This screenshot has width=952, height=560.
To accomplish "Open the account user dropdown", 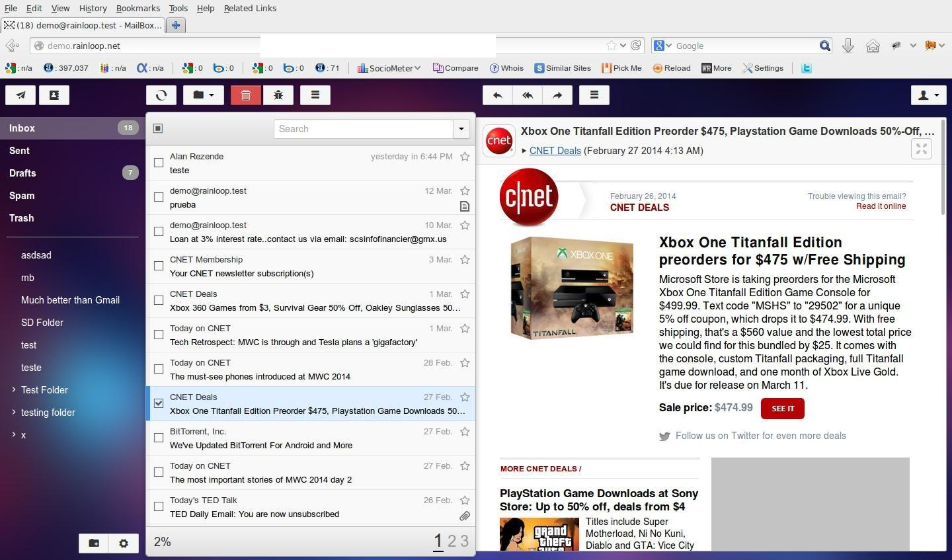I will coord(928,95).
